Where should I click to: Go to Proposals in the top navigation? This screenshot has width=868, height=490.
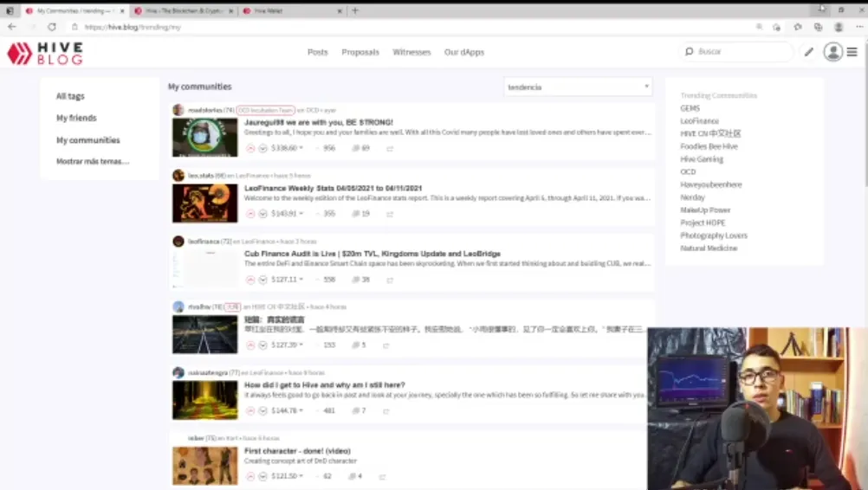[x=360, y=52]
